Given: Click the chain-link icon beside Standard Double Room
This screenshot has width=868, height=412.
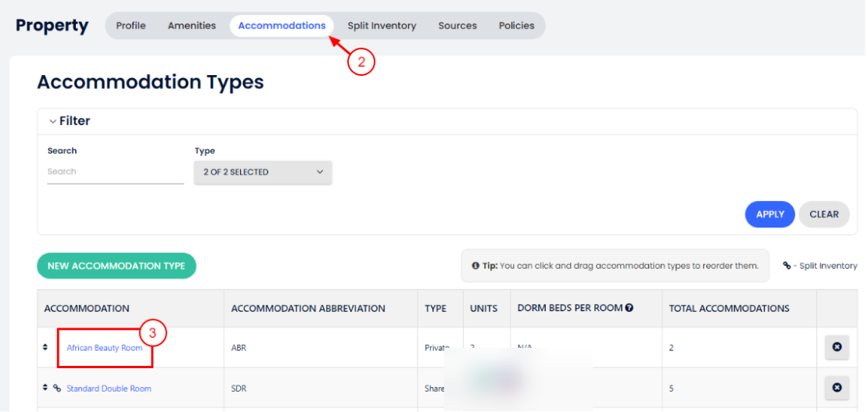Looking at the screenshot, I should pyautogui.click(x=57, y=388).
